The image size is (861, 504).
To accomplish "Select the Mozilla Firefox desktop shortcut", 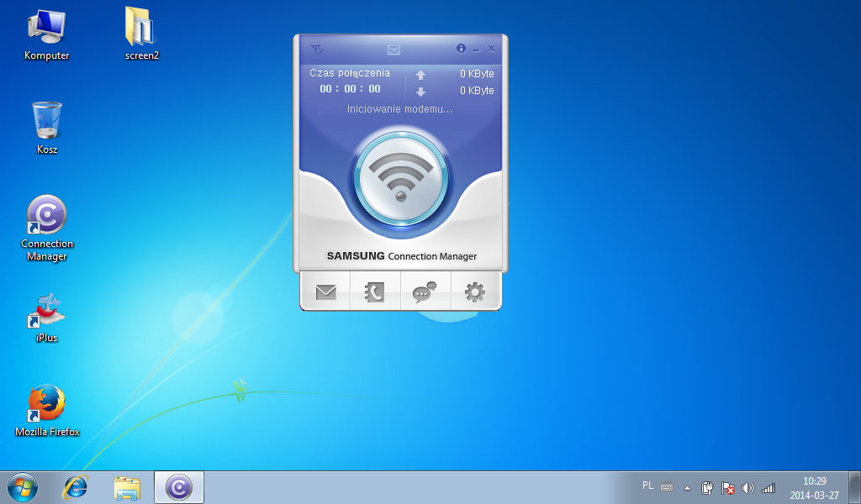I will click(x=47, y=411).
